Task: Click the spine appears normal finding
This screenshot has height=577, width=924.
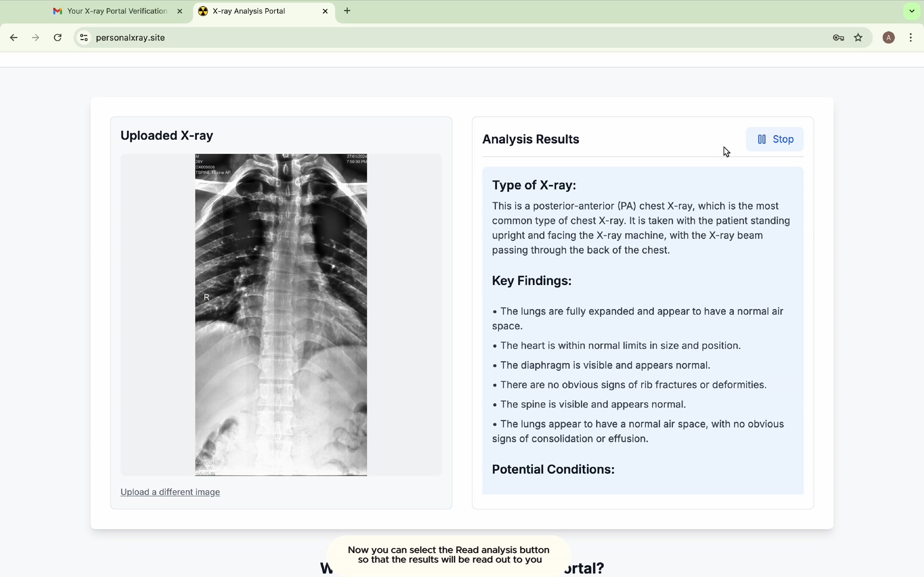Action: pyautogui.click(x=589, y=404)
